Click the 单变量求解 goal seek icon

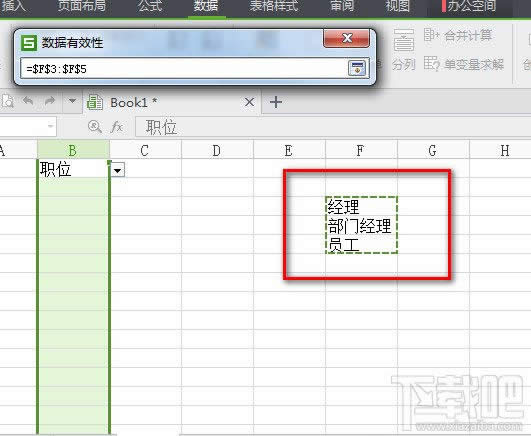[x=431, y=63]
